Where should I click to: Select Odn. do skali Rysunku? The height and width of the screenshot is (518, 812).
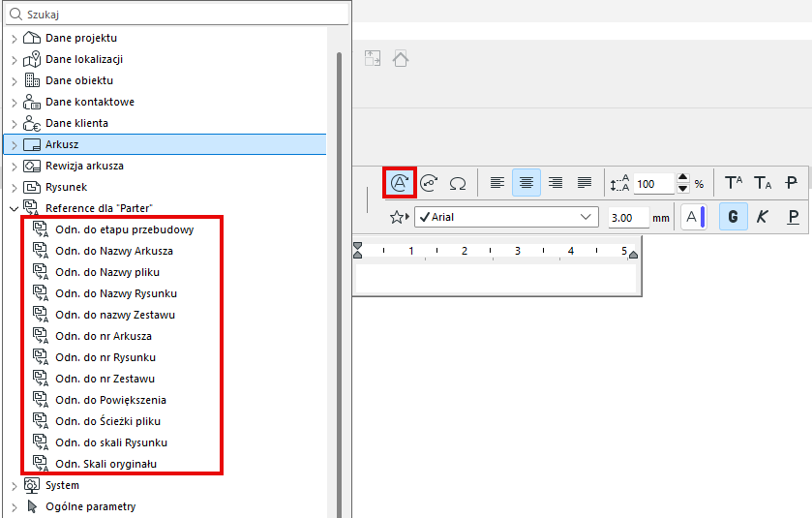(x=111, y=442)
